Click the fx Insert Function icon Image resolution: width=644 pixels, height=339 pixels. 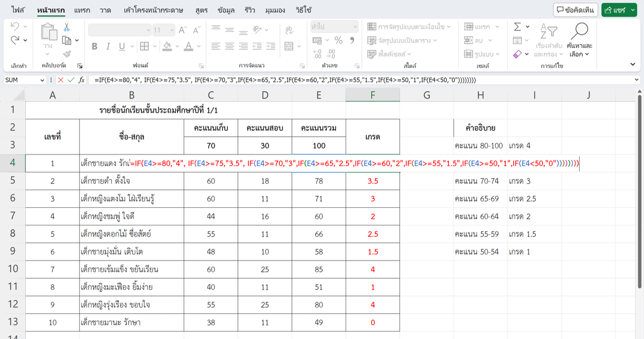(82, 80)
